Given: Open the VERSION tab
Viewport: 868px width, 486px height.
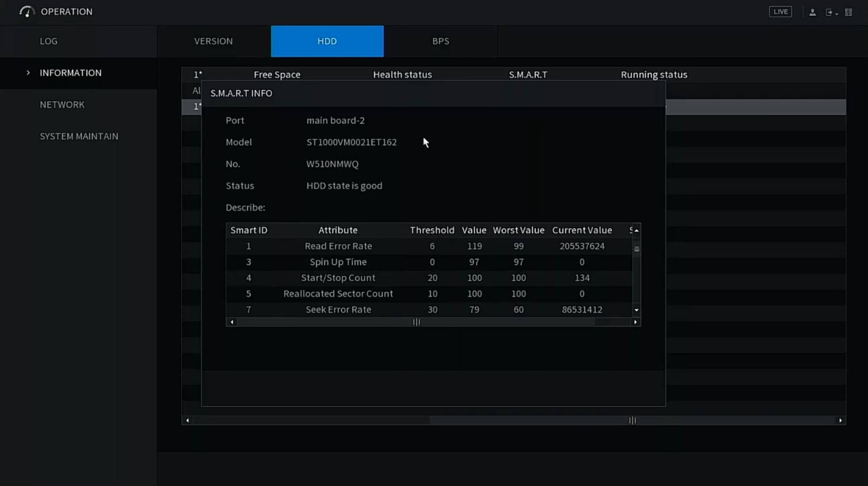Looking at the screenshot, I should tap(214, 41).
